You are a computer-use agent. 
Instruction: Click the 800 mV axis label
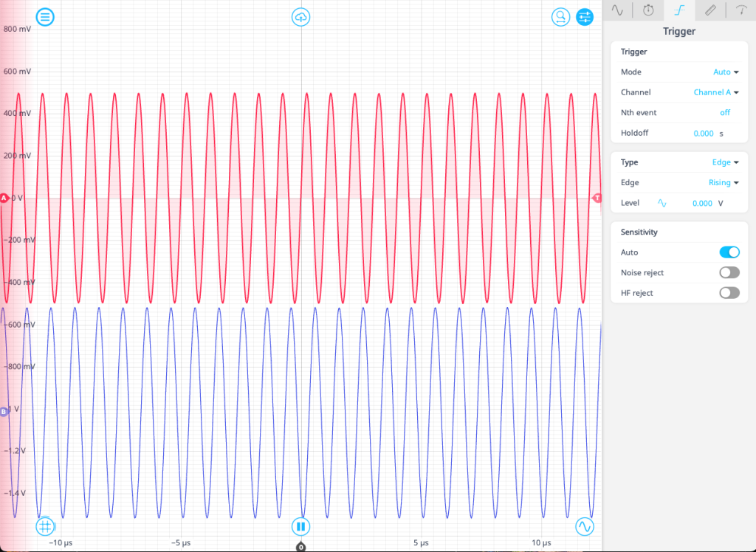point(17,29)
